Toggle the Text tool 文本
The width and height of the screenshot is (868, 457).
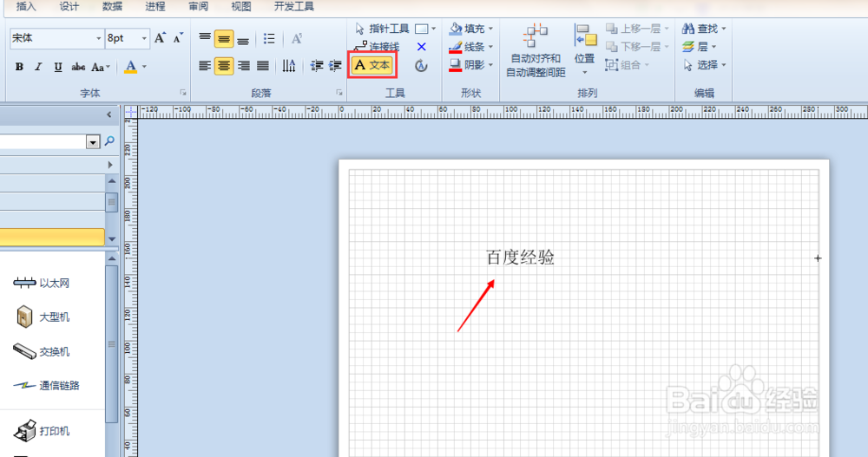click(372, 65)
